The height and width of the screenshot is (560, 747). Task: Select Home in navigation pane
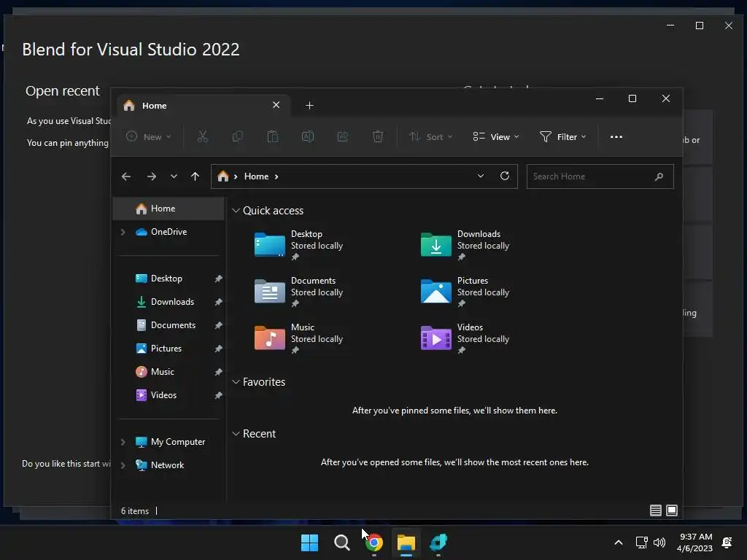[x=169, y=209]
